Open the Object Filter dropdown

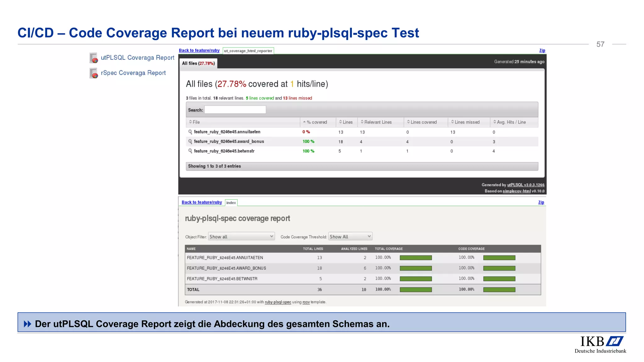pyautogui.click(x=241, y=237)
